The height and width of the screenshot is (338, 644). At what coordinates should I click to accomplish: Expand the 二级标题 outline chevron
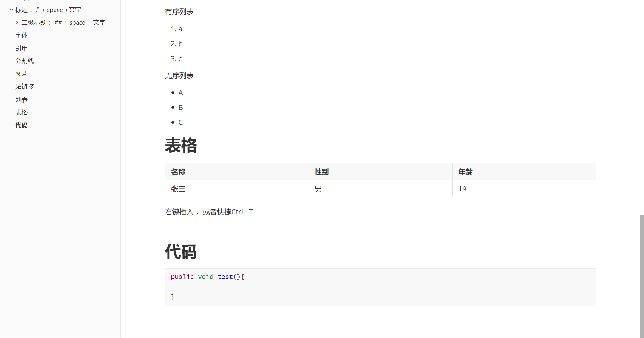click(x=17, y=23)
